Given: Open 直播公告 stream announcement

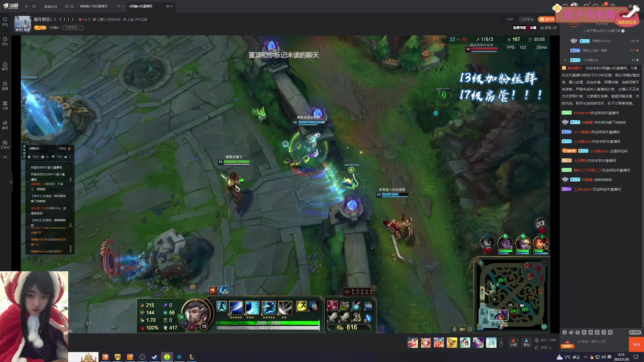Looking at the screenshot, I should 548,28.
